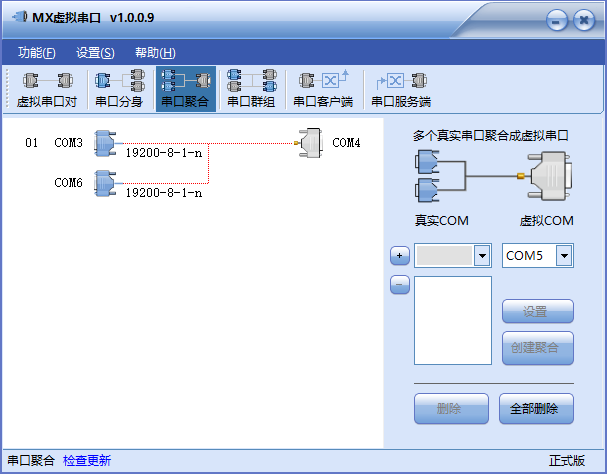Click the COM3 blue connector icon

[x=105, y=143]
